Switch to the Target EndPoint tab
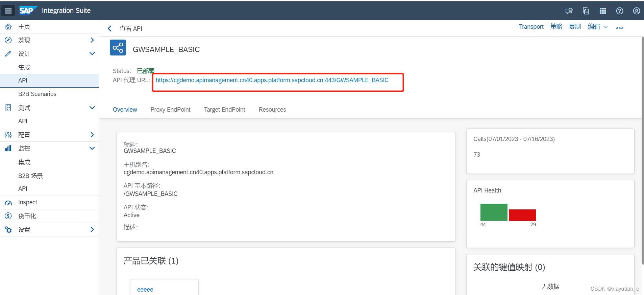644x295 pixels. point(225,110)
